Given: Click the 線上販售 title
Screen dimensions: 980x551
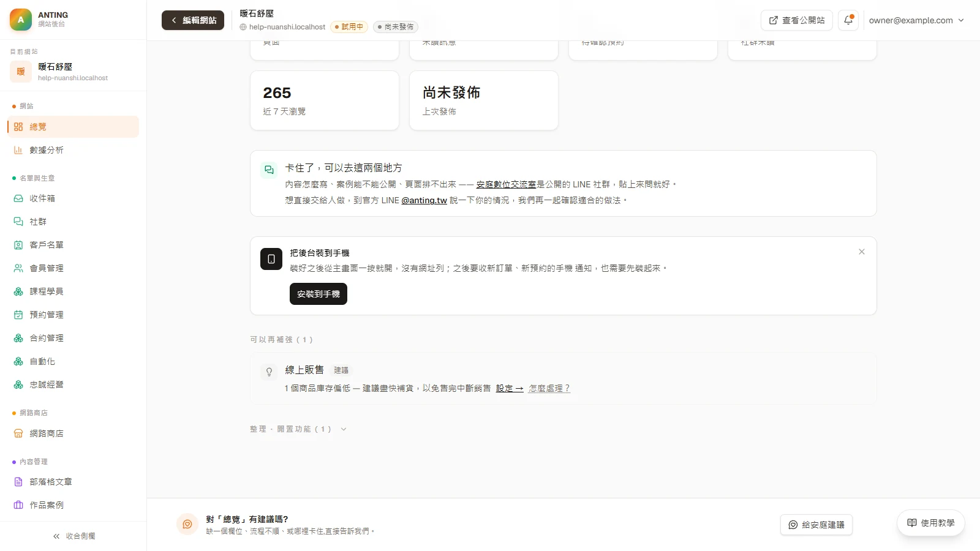Looking at the screenshot, I should tap(304, 370).
